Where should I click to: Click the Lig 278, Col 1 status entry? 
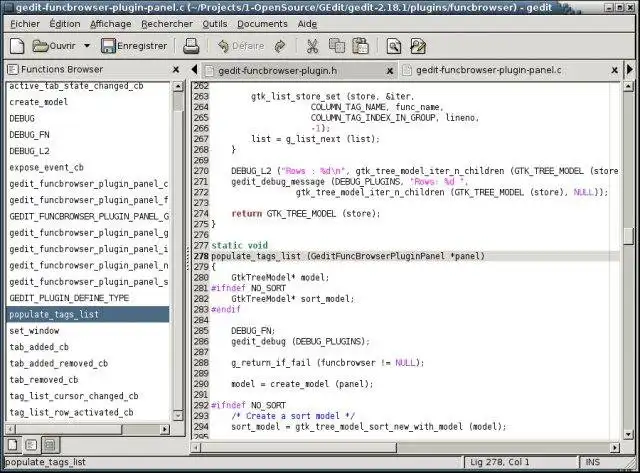(500, 462)
